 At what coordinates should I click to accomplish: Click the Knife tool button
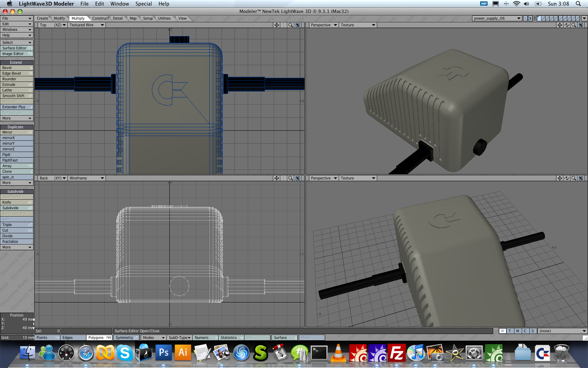[x=17, y=203]
